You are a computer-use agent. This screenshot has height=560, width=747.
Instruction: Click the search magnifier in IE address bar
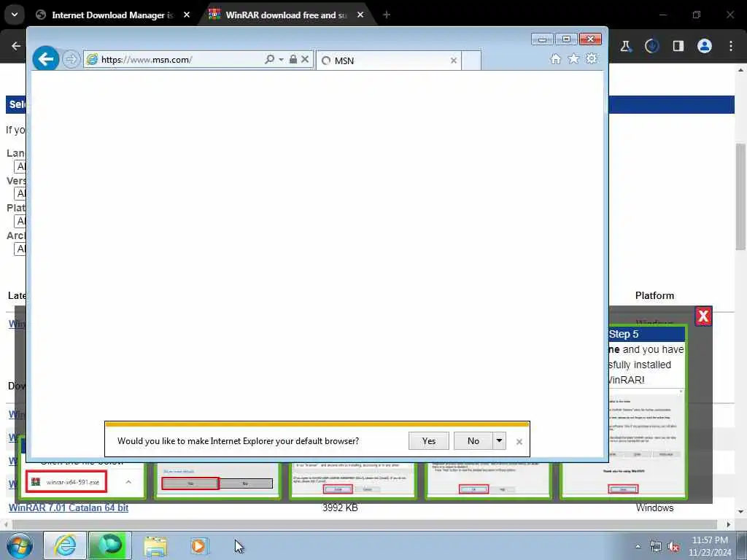click(x=269, y=59)
